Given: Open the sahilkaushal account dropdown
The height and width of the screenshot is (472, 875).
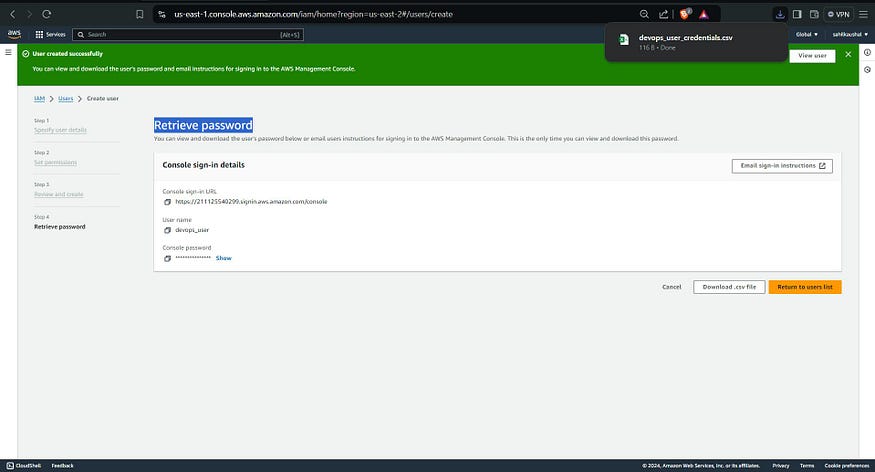Looking at the screenshot, I should pos(850,35).
